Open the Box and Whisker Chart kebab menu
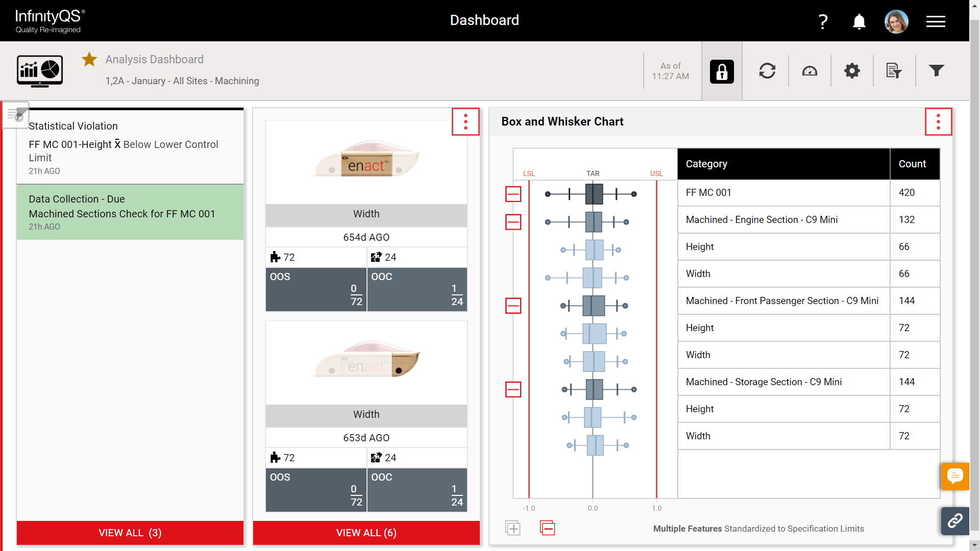980x551 pixels. pyautogui.click(x=939, y=121)
